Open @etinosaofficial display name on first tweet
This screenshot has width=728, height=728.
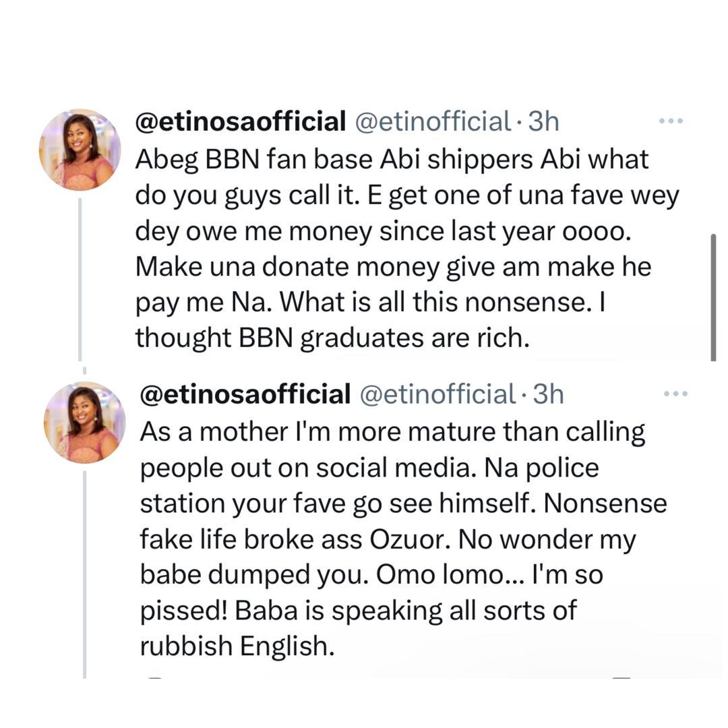(x=240, y=122)
